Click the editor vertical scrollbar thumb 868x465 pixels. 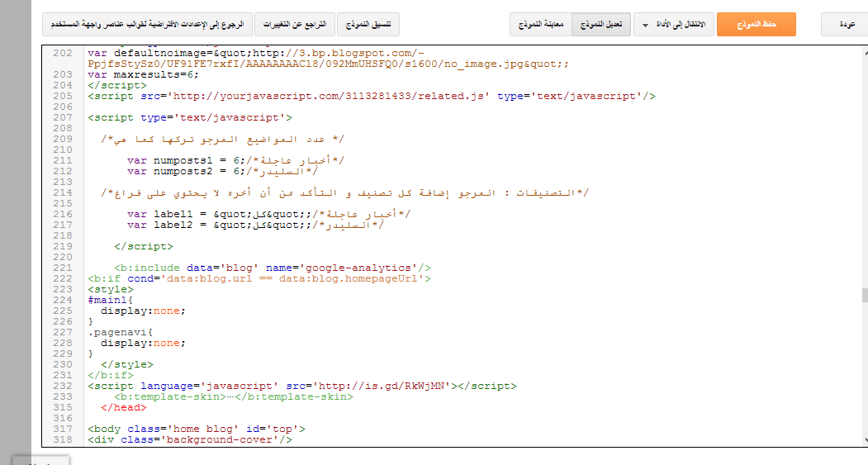coord(865,295)
